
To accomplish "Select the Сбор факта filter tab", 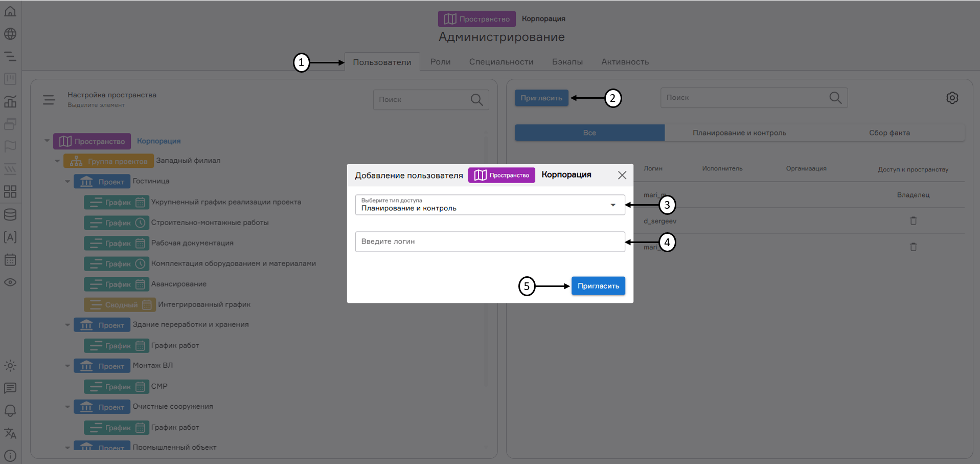I will click(889, 133).
